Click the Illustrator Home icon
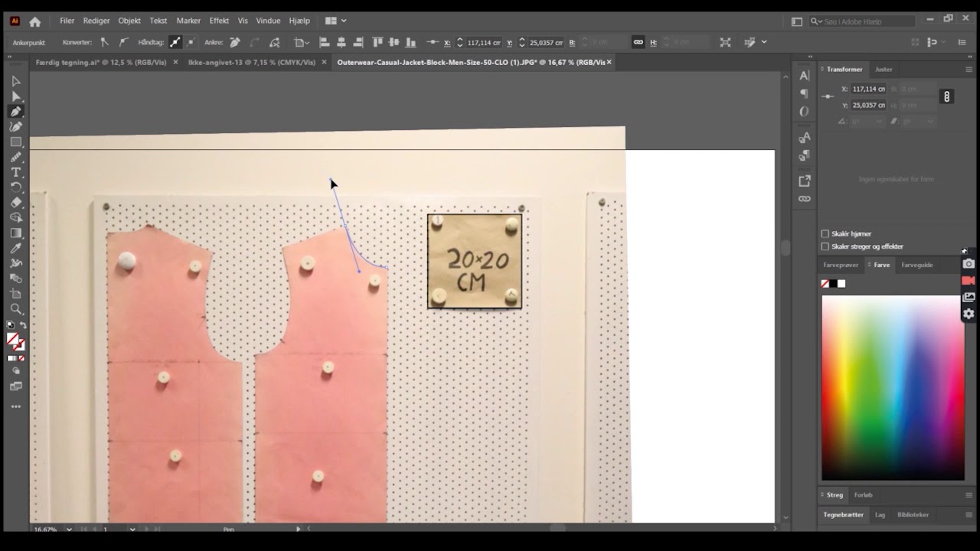Viewport: 980px width, 551px height. (x=34, y=21)
